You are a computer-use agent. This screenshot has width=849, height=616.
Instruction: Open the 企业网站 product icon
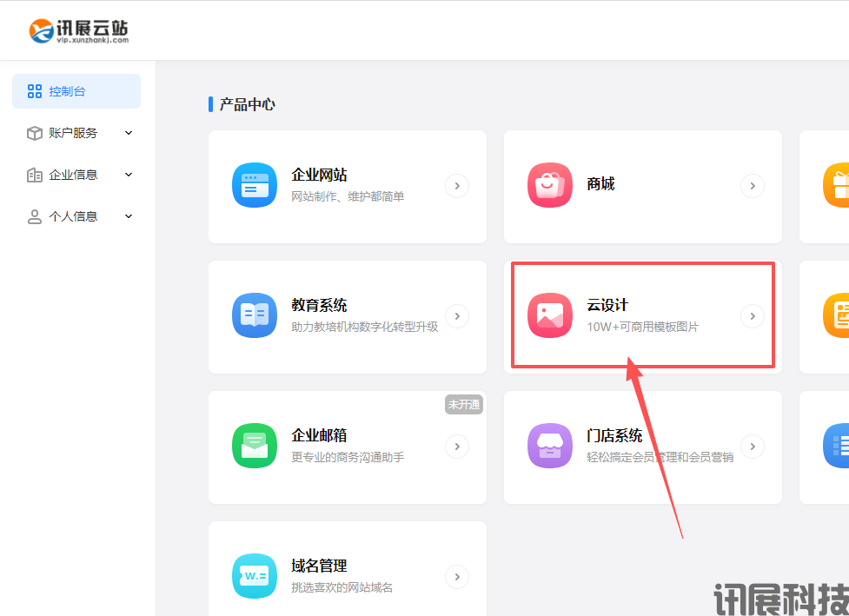point(254,185)
